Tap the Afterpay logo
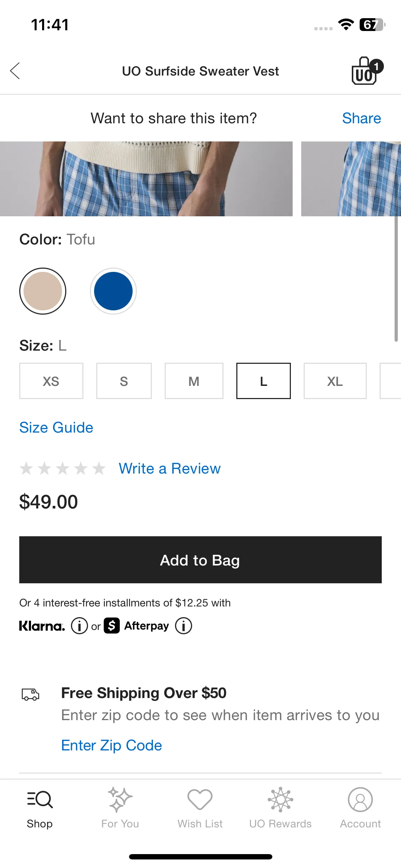The height and width of the screenshot is (868, 401). (x=137, y=626)
